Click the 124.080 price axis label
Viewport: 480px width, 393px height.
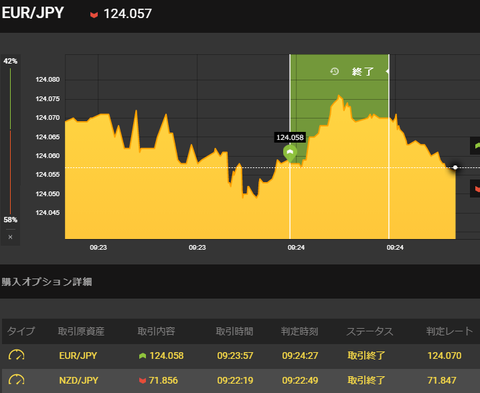[x=48, y=80]
